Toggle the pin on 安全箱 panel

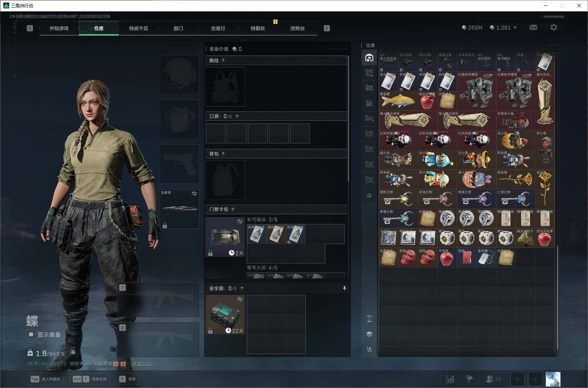pos(344,288)
